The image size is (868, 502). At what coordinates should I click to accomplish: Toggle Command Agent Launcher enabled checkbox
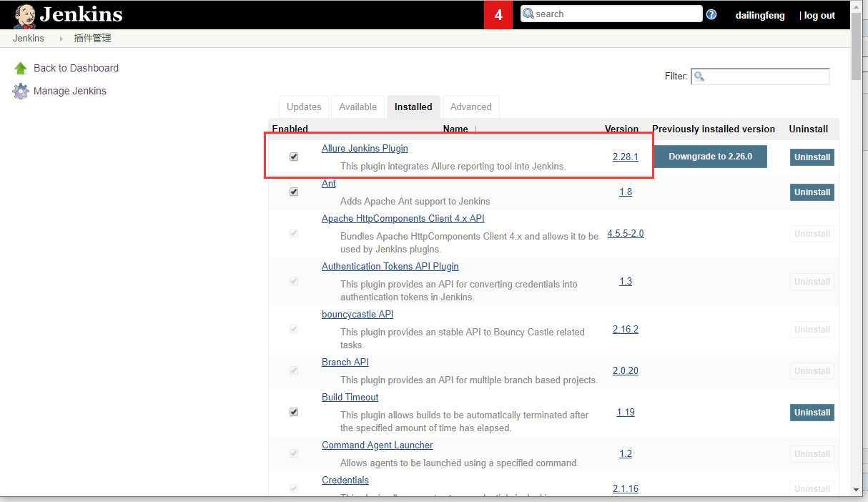(293, 453)
